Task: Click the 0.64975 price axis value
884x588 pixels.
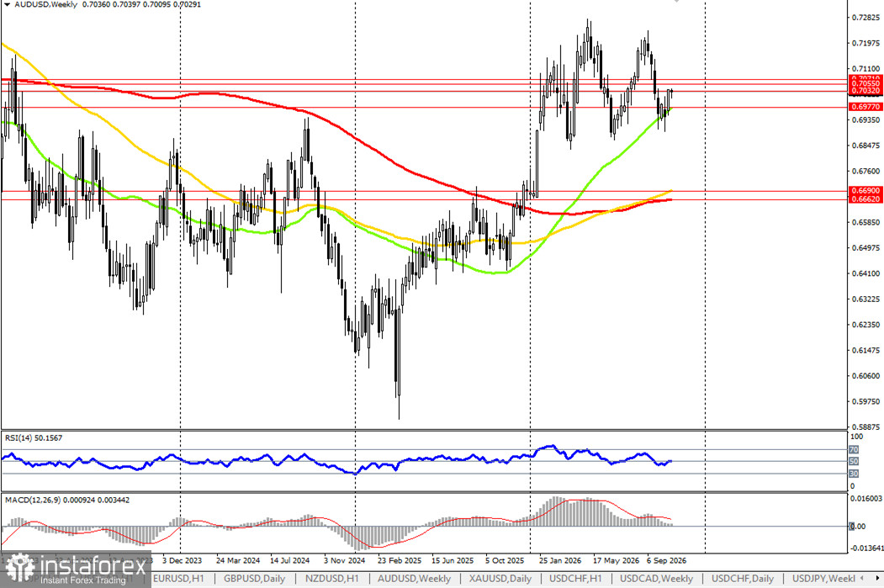Action: point(865,248)
